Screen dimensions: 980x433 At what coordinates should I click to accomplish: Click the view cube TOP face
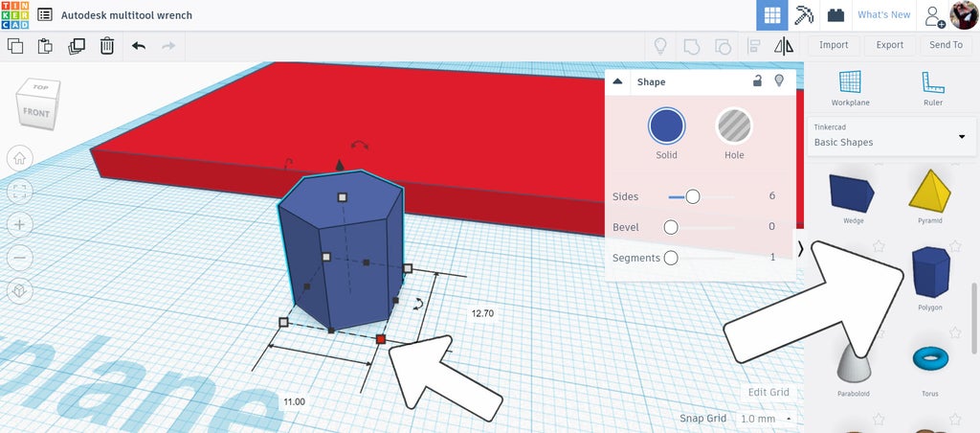click(40, 87)
